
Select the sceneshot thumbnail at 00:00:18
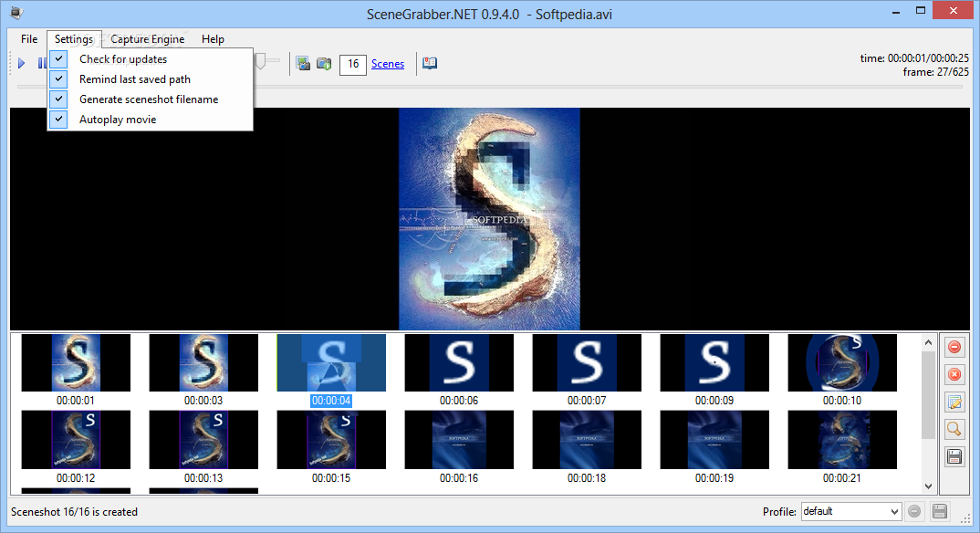(587, 440)
